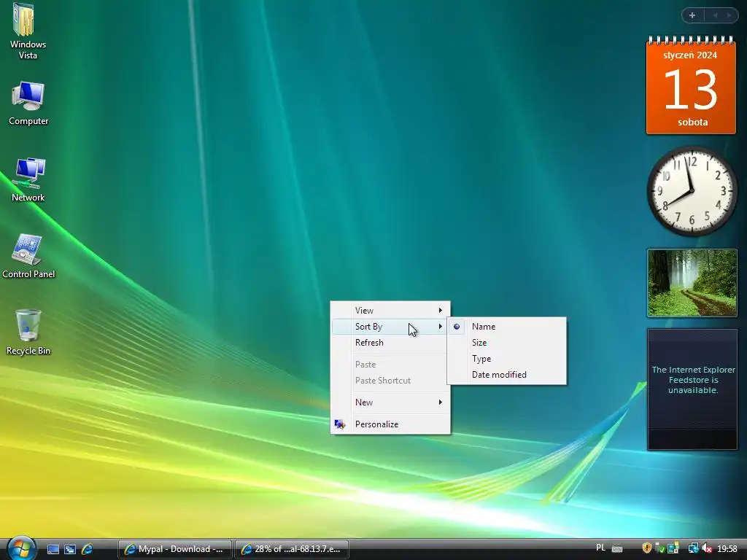Select the Network desktop icon

pos(28,180)
